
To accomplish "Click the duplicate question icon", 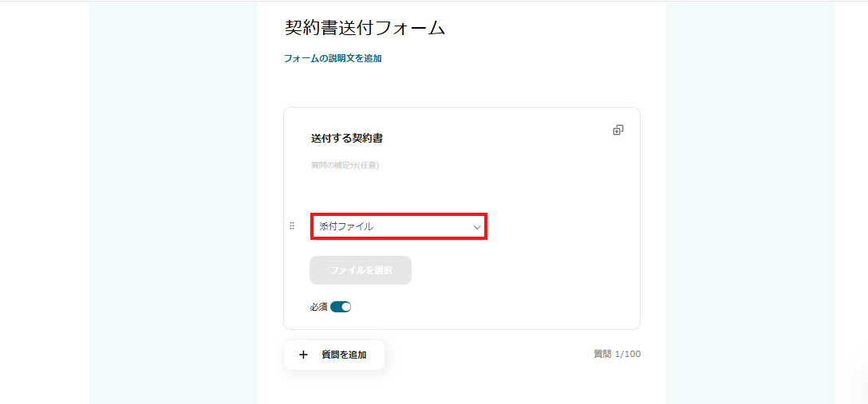I will (617, 130).
